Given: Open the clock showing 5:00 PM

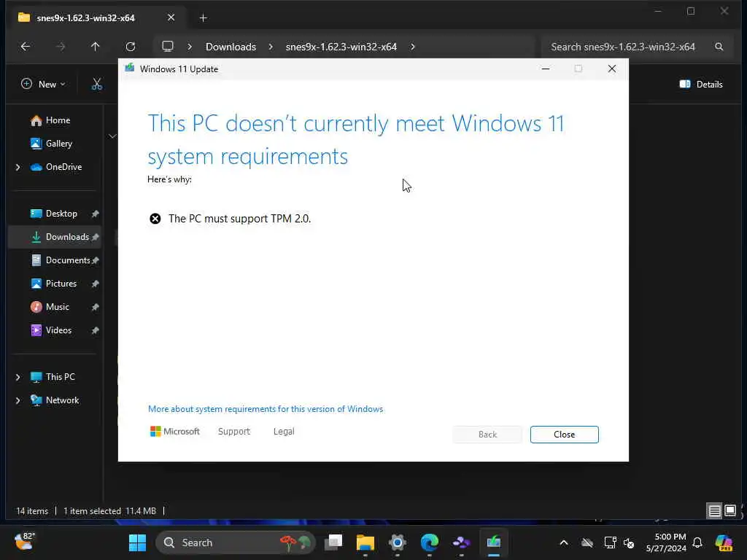Looking at the screenshot, I should pyautogui.click(x=666, y=542).
